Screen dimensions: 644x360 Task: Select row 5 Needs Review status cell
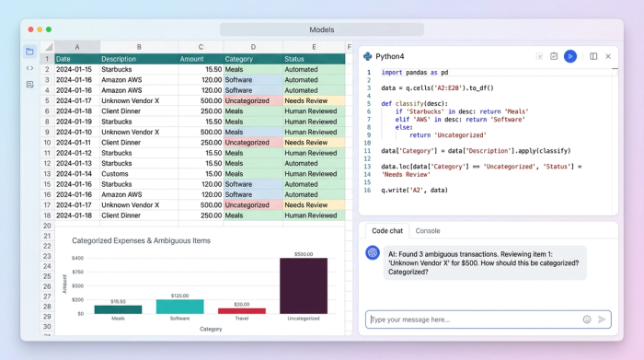(x=314, y=100)
